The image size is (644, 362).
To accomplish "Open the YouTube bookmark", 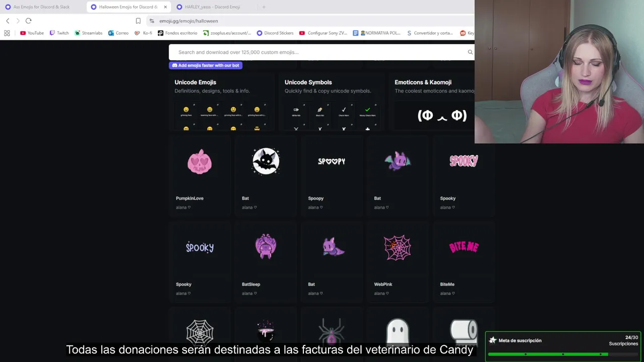I will pos(32,33).
